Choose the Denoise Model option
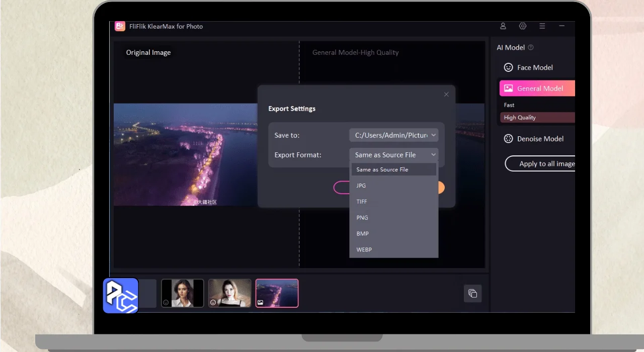This screenshot has height=352, width=644. (539, 139)
